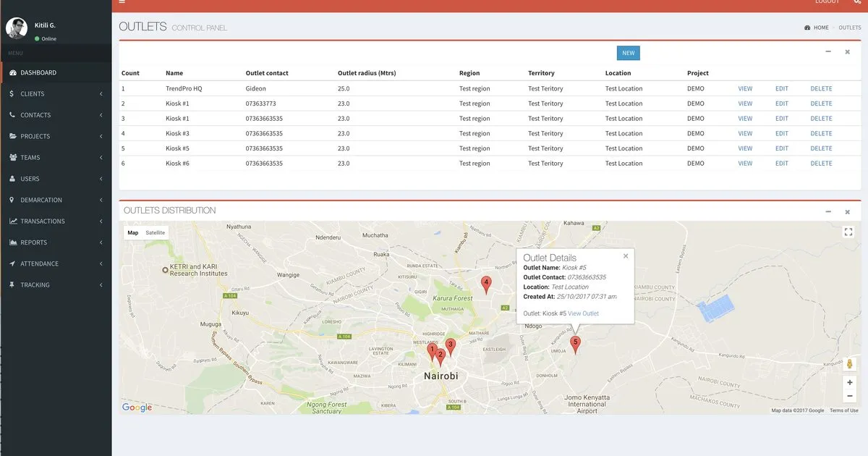Image resolution: width=868 pixels, height=456 pixels.
Task: Click the Reports bar chart icon
Action: click(x=13, y=242)
